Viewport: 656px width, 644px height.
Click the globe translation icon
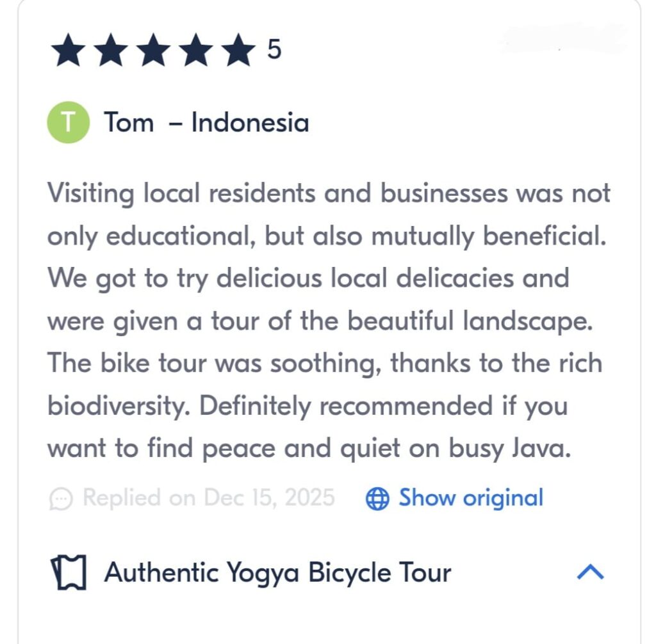(377, 499)
